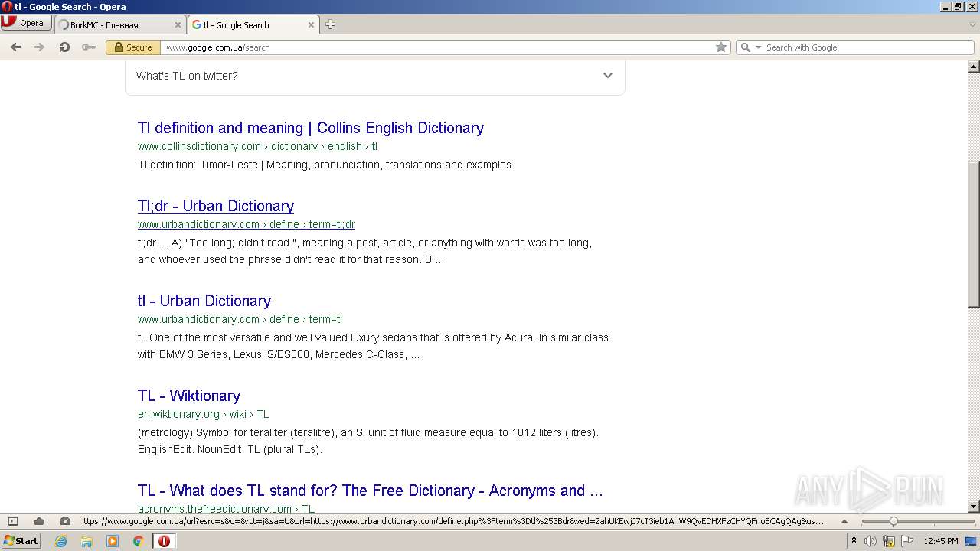
Task: Click the Acura luxury sedans snippet text
Action: click(x=373, y=346)
